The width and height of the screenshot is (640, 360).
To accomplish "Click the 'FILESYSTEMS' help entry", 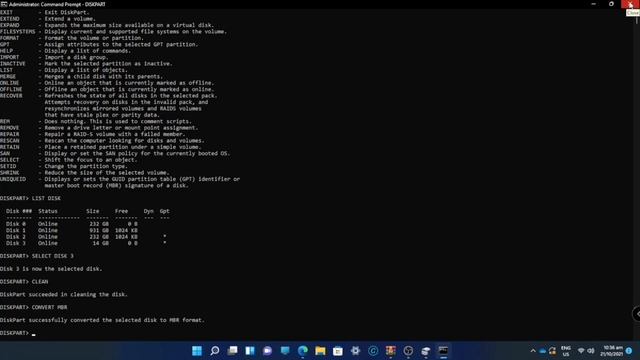I will tap(113, 31).
